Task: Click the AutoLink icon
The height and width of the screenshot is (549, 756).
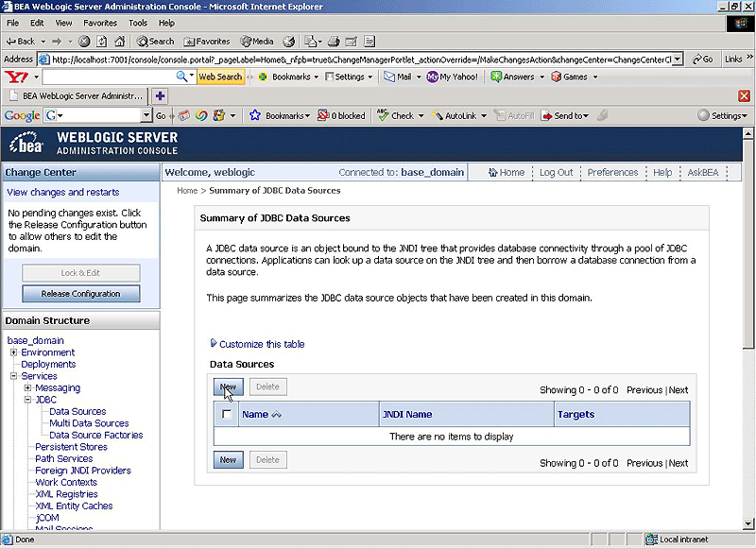Action: pyautogui.click(x=437, y=115)
